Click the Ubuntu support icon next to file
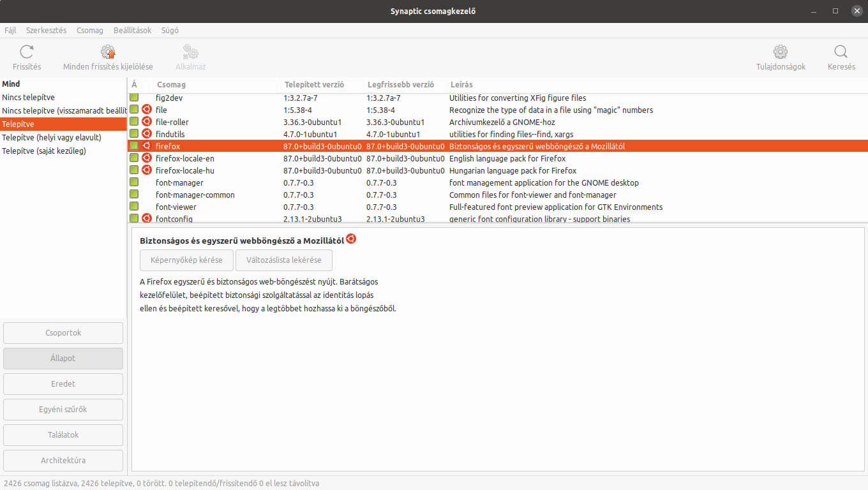Image resolution: width=868 pixels, height=490 pixels. tap(146, 110)
